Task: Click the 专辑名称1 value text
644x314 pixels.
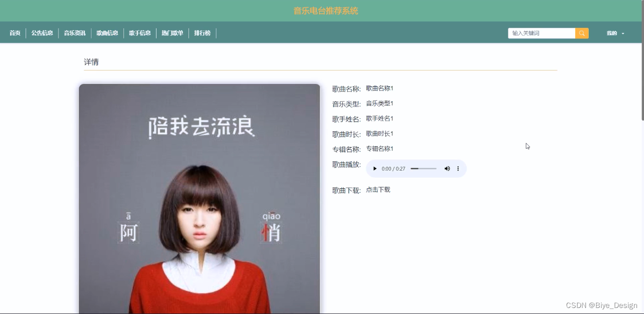Action: coord(379,149)
